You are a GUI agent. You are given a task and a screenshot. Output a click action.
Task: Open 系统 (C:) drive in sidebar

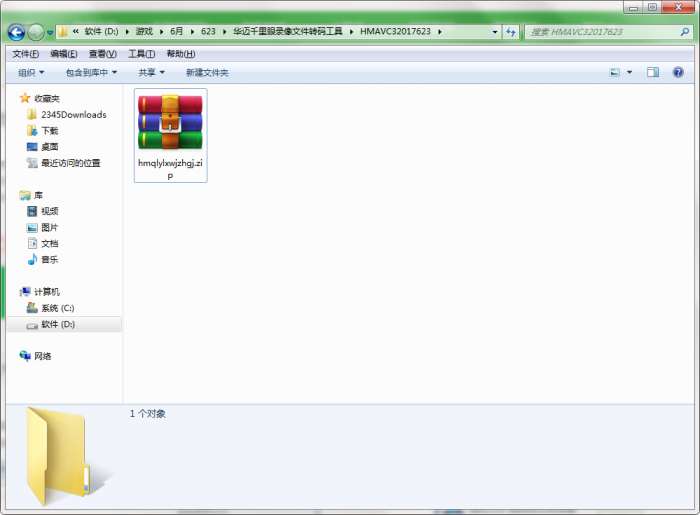[50, 308]
